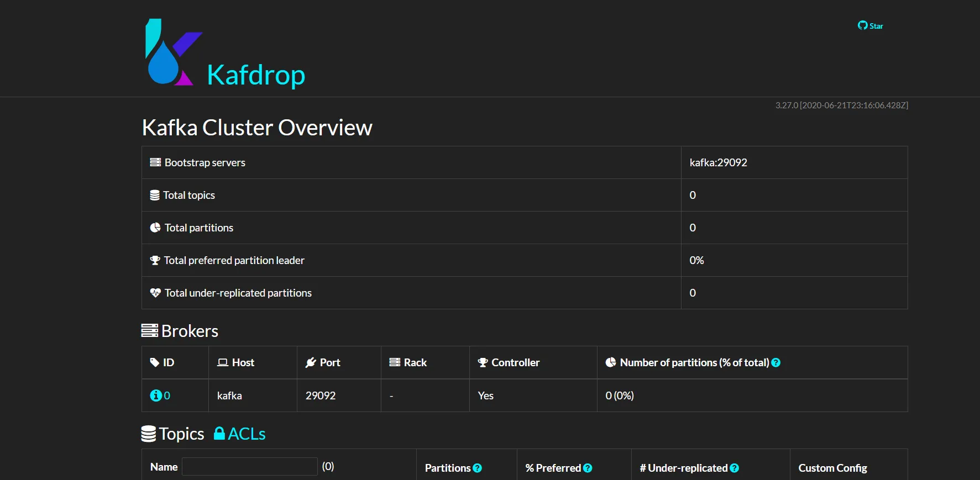Click the heartbeat icon beside Total under-replicated partitions

pos(155,293)
